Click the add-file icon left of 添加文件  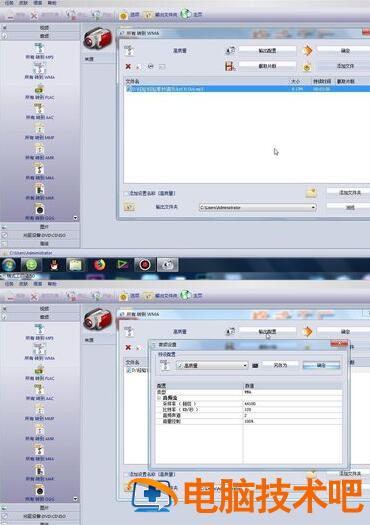(x=307, y=67)
